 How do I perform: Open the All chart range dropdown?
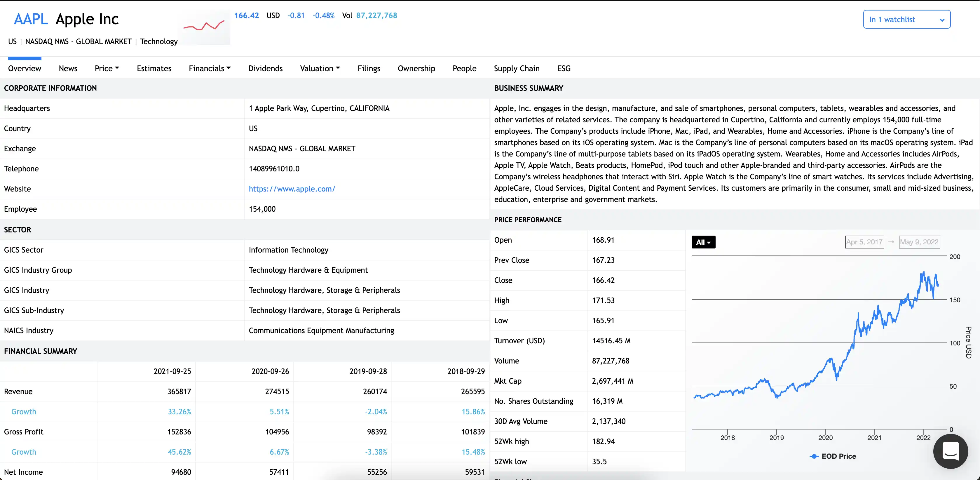coord(703,242)
